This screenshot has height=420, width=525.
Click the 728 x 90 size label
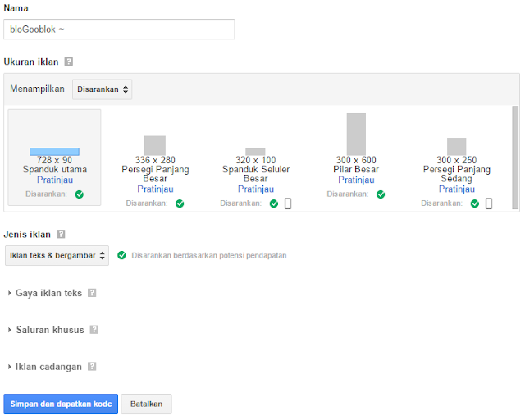pos(55,160)
